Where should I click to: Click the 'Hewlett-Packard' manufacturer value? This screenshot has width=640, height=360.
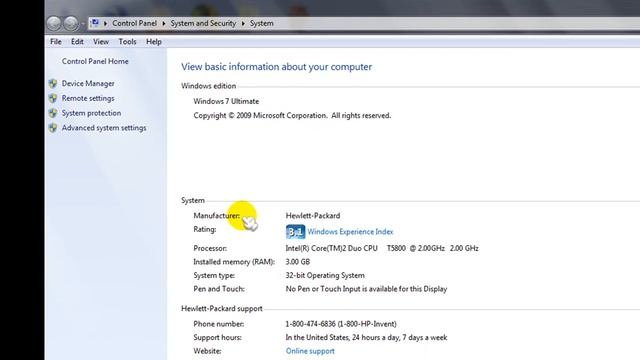[313, 216]
